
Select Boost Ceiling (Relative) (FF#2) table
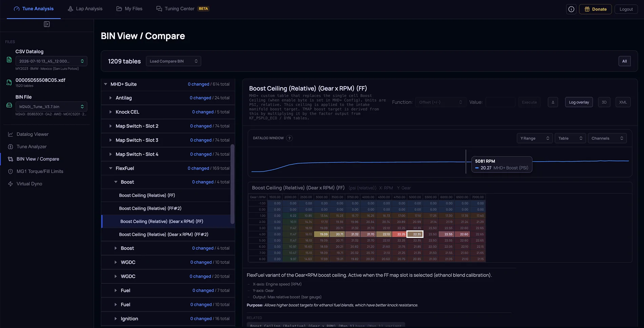[168, 208]
